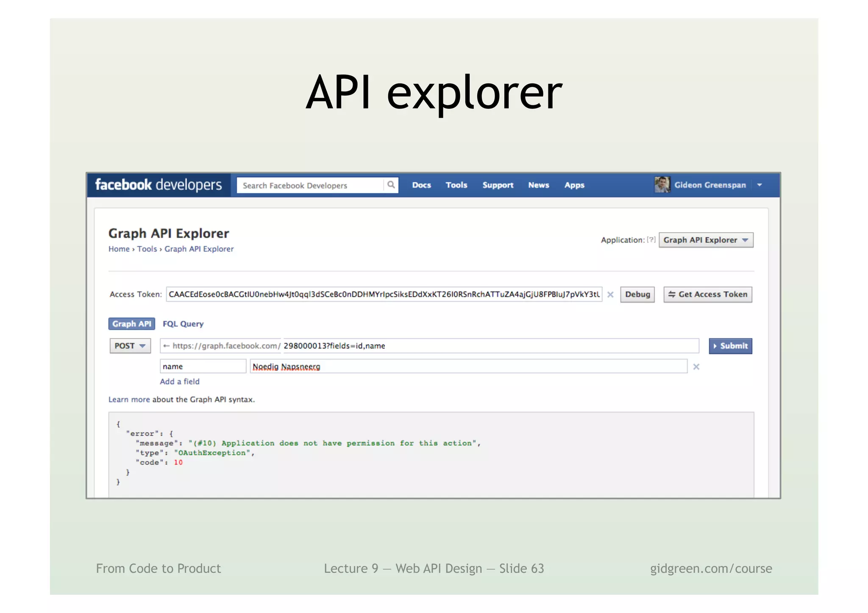
Task: Go to Tools in the breadcrumb
Action: 147,249
